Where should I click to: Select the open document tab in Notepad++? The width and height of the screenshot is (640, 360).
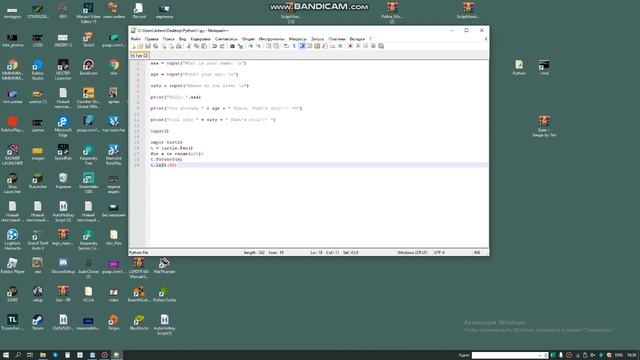[139, 55]
